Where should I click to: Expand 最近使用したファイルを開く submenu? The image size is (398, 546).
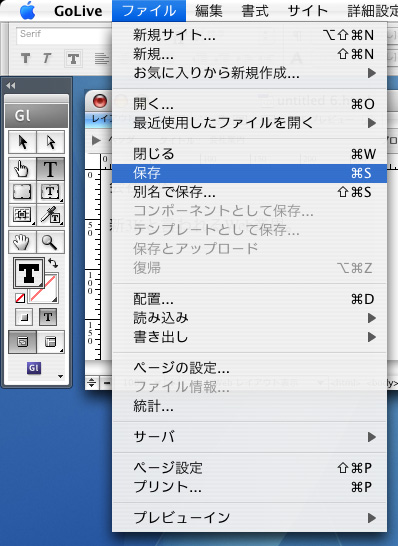click(x=249, y=123)
